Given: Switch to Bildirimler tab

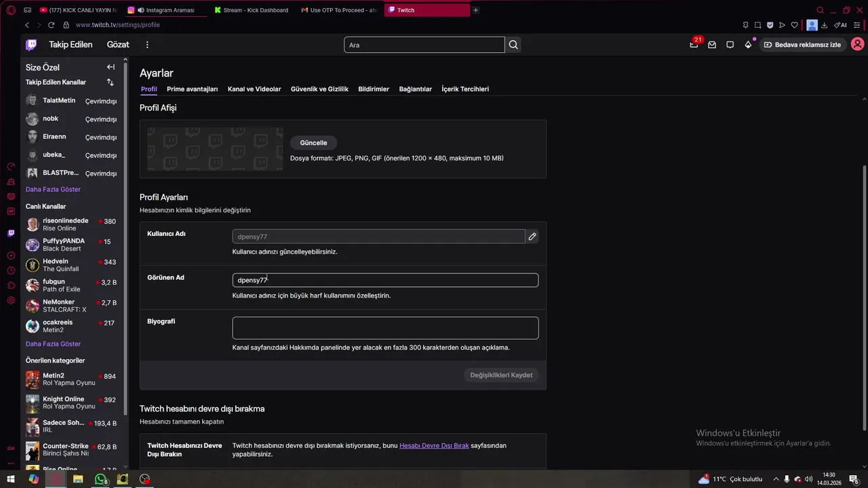Looking at the screenshot, I should click(x=374, y=89).
